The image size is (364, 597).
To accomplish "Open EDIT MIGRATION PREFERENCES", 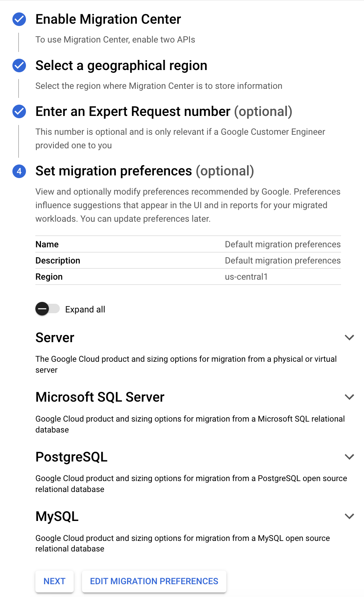I will point(154,581).
